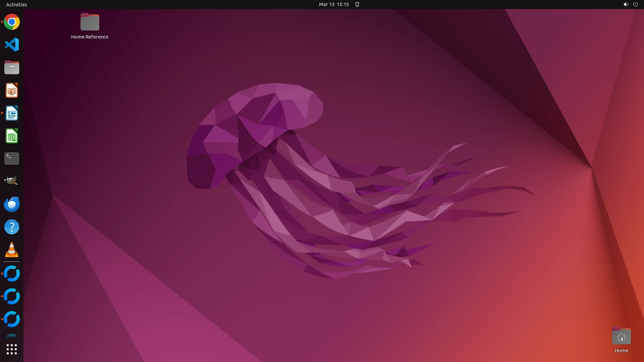644x362 pixels.
Task: Start LibreOffice Calc
Action: (x=12, y=136)
